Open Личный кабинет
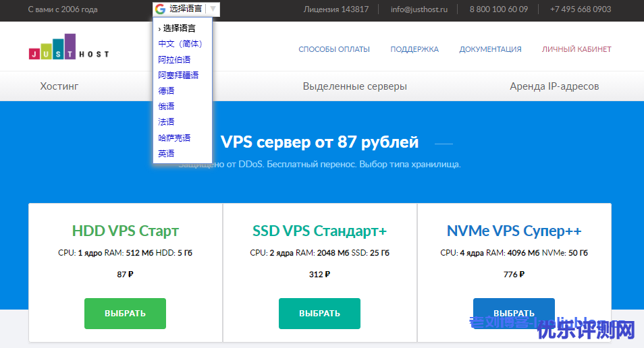Screen dimensions: 644x348 tap(576, 49)
